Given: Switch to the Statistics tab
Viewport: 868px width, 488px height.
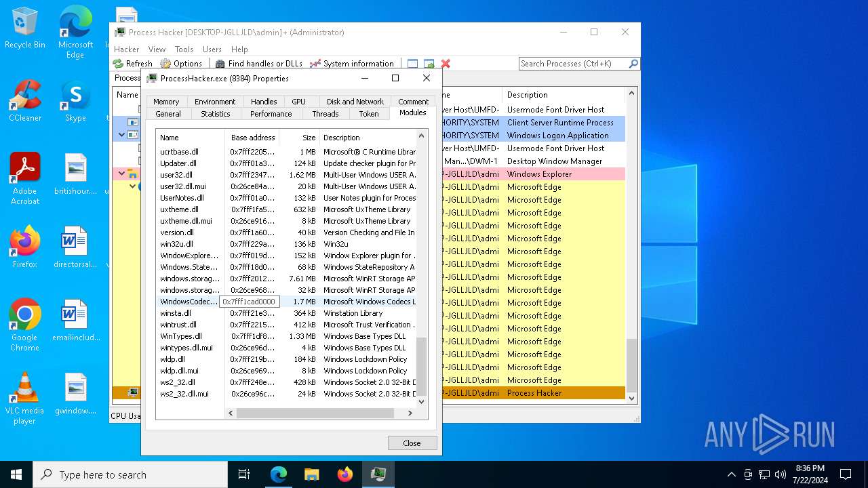Looking at the screenshot, I should click(216, 114).
